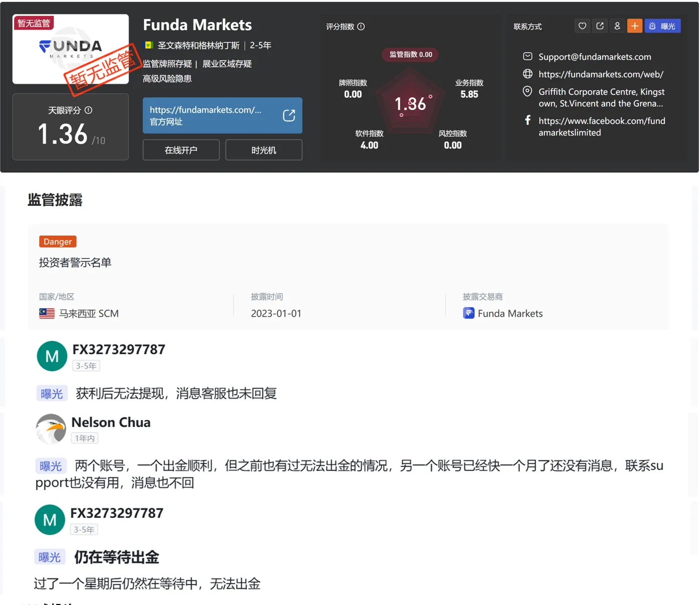Click the Funda Markets logo thumbnail
Viewport: 700px width, 605px height.
(x=70, y=49)
